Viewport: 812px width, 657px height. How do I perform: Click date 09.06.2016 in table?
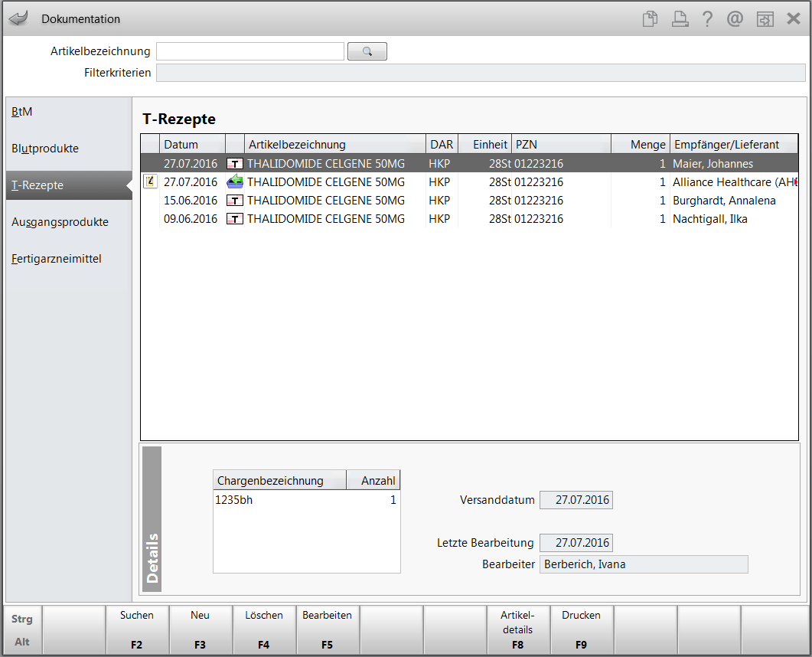[191, 219]
